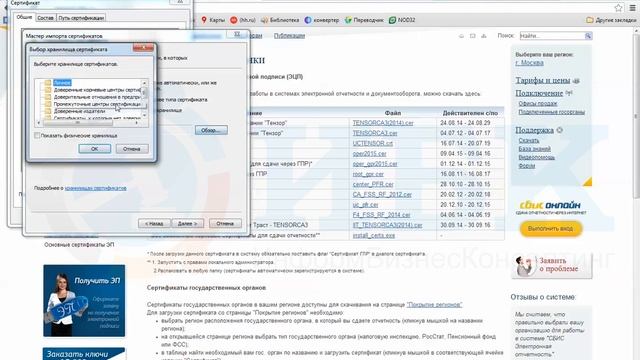The image size is (640, 360).
Task: Click the store list up scroll arrow
Action: coord(144,83)
